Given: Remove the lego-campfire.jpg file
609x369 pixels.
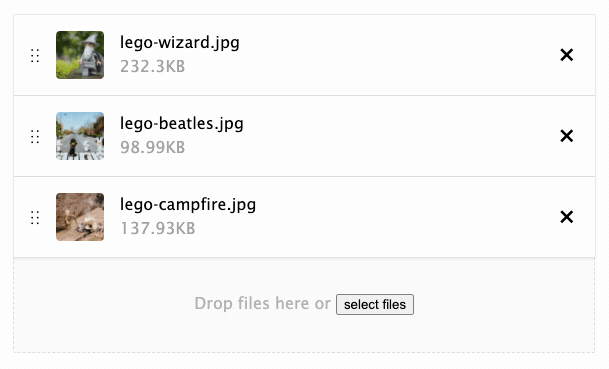Looking at the screenshot, I should (x=567, y=217).
